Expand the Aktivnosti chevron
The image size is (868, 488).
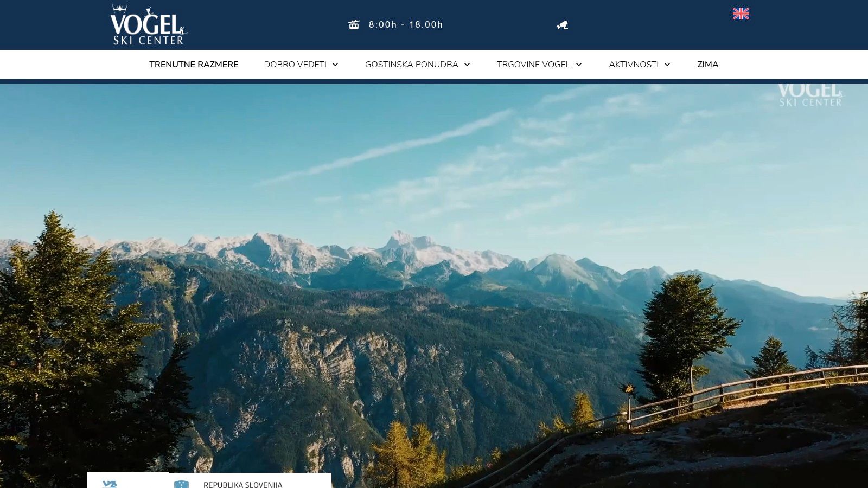pos(667,65)
